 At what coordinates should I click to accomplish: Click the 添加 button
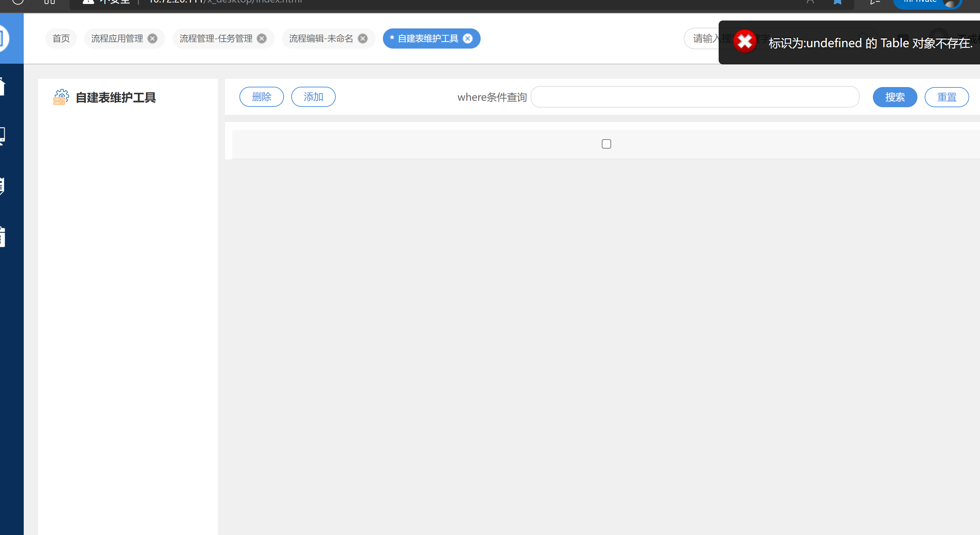[313, 97]
